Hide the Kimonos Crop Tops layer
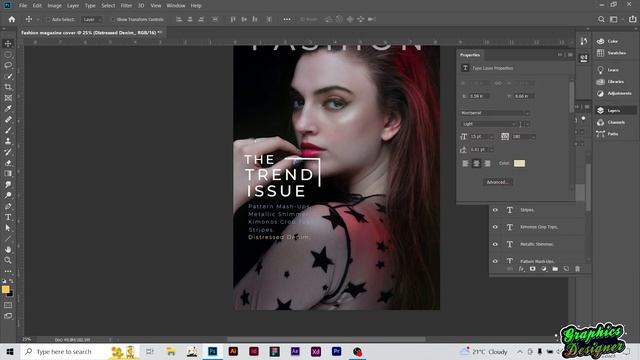 [495, 227]
